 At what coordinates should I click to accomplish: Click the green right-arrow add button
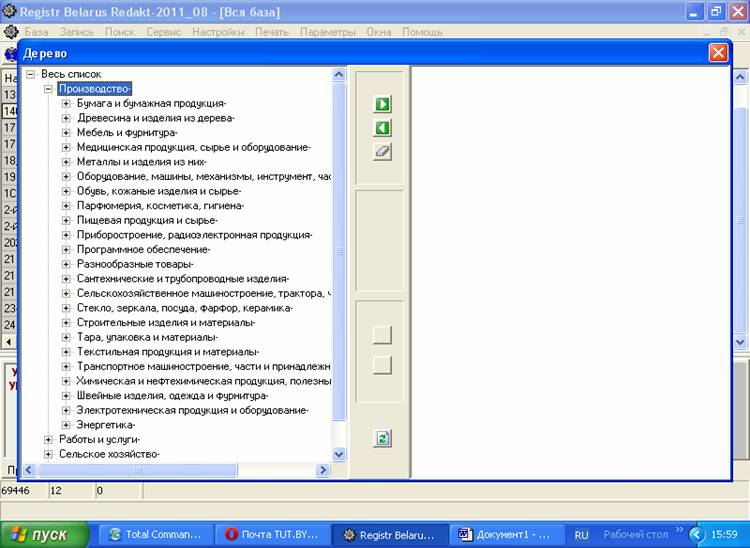[382, 104]
